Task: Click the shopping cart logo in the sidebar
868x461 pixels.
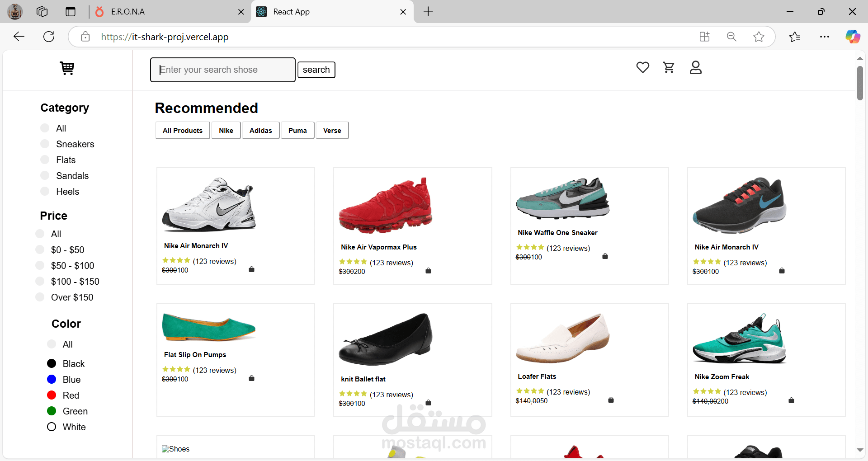Action: click(x=67, y=68)
